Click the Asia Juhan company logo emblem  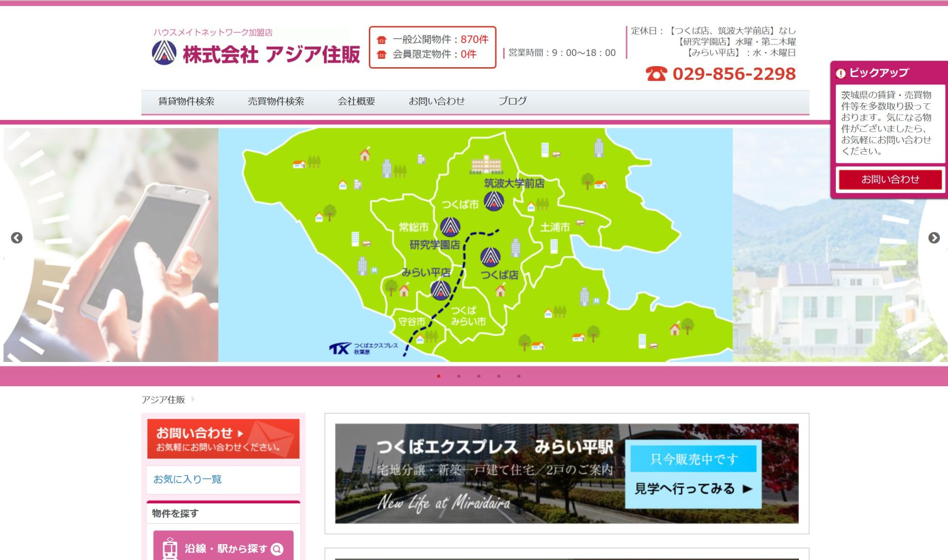click(x=164, y=52)
